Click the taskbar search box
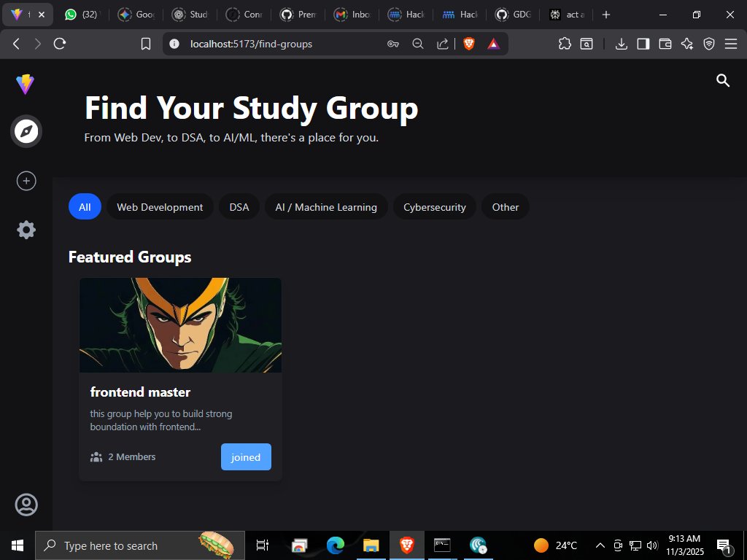 click(139, 545)
